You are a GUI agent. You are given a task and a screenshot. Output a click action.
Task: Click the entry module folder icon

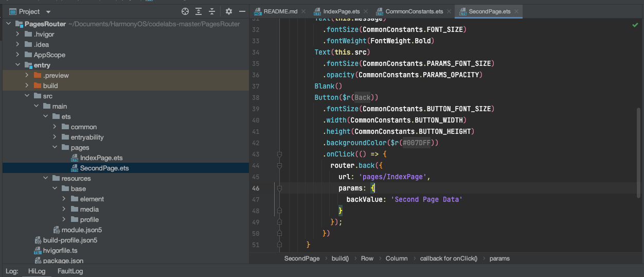coord(28,65)
